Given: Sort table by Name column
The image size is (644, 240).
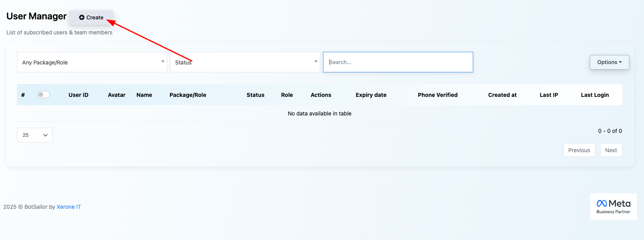Looking at the screenshot, I should point(144,95).
